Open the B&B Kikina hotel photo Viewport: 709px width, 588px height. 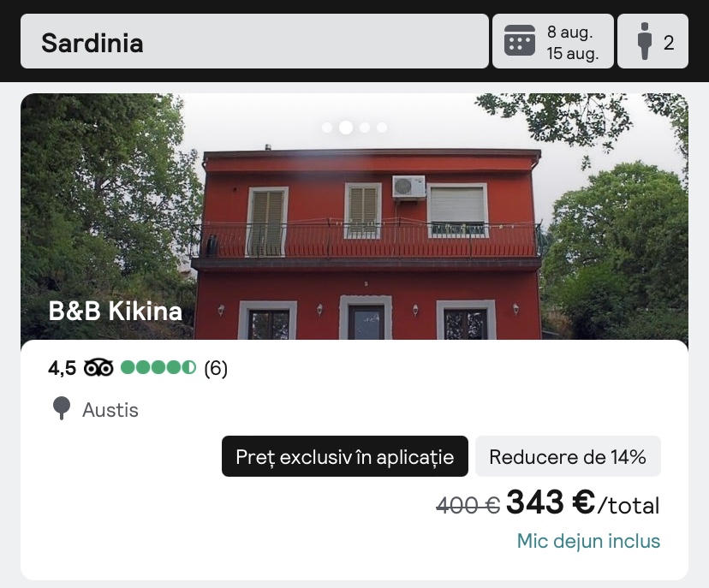pos(354,217)
